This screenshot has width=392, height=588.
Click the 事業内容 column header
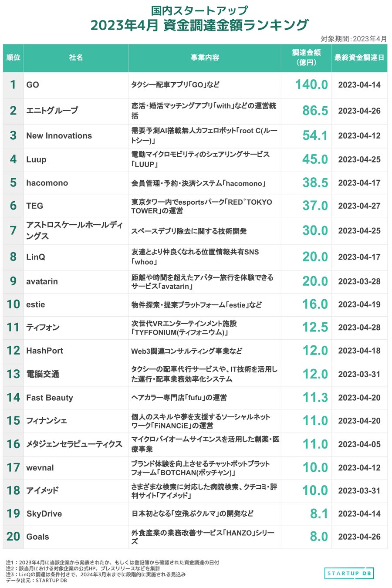205,57
